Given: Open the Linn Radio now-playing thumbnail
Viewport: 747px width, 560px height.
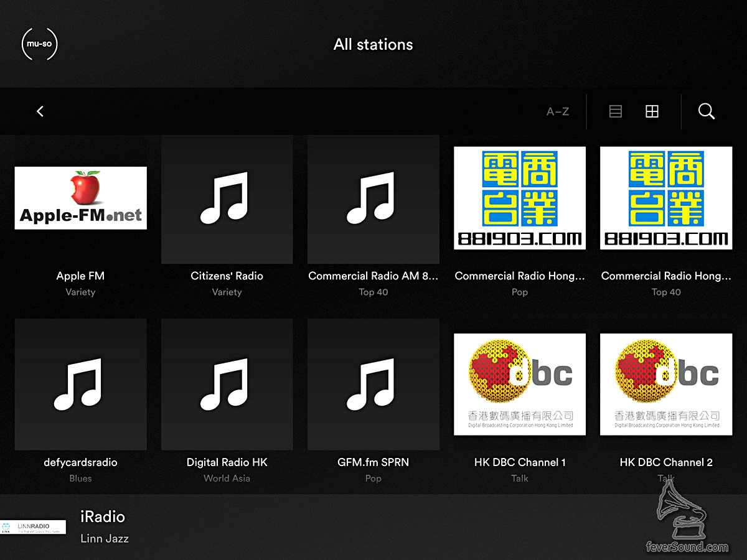Looking at the screenshot, I should [x=33, y=527].
